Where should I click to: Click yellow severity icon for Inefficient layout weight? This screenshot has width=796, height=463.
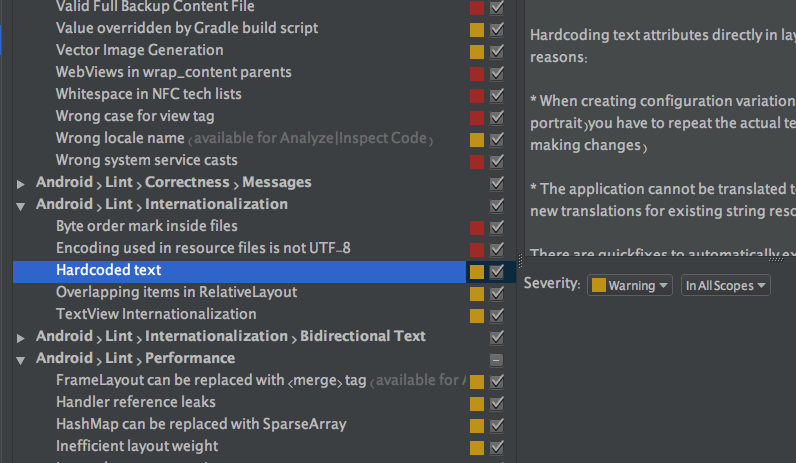477,447
